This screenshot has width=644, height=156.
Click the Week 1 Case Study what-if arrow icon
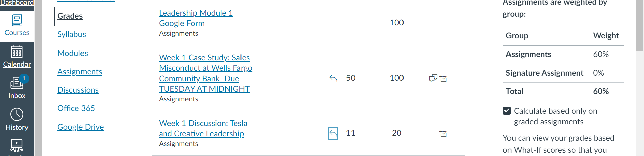(x=333, y=78)
